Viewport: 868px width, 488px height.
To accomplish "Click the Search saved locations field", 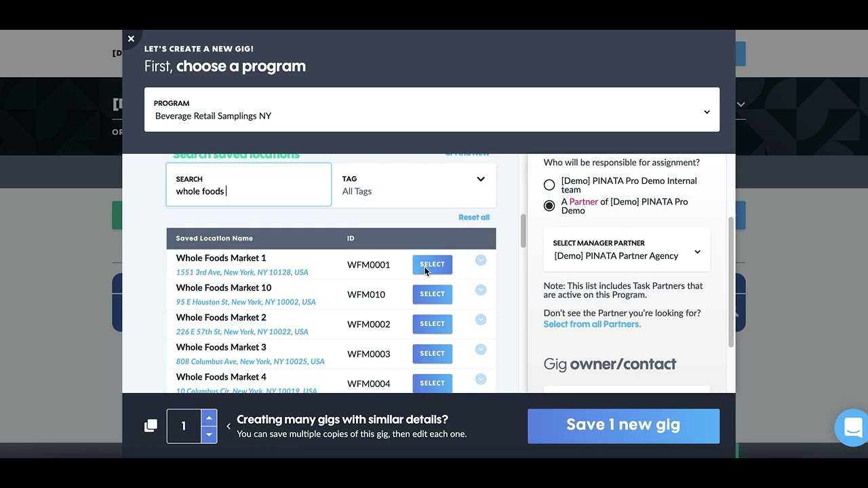I will [249, 184].
